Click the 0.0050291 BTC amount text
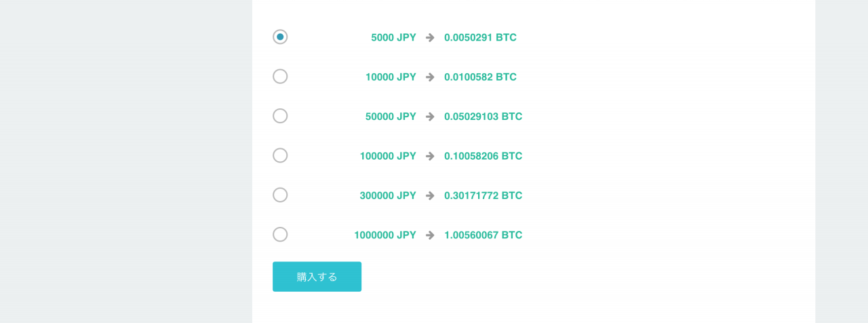The height and width of the screenshot is (323, 868). pos(480,37)
